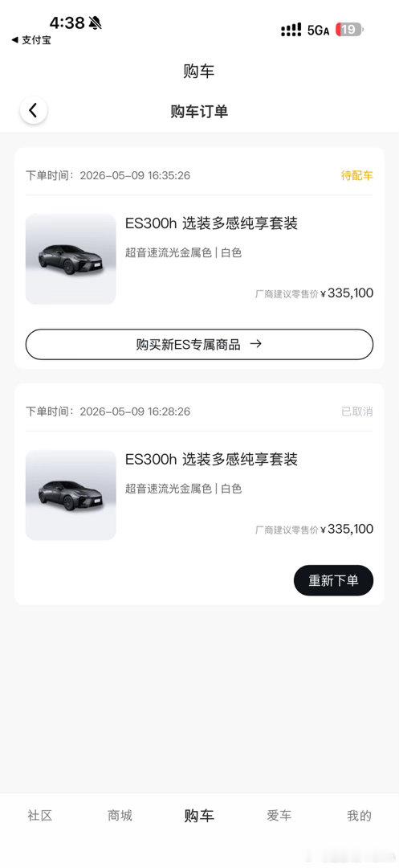
Task: Tap the battery indicator showing 19
Action: coord(350,30)
